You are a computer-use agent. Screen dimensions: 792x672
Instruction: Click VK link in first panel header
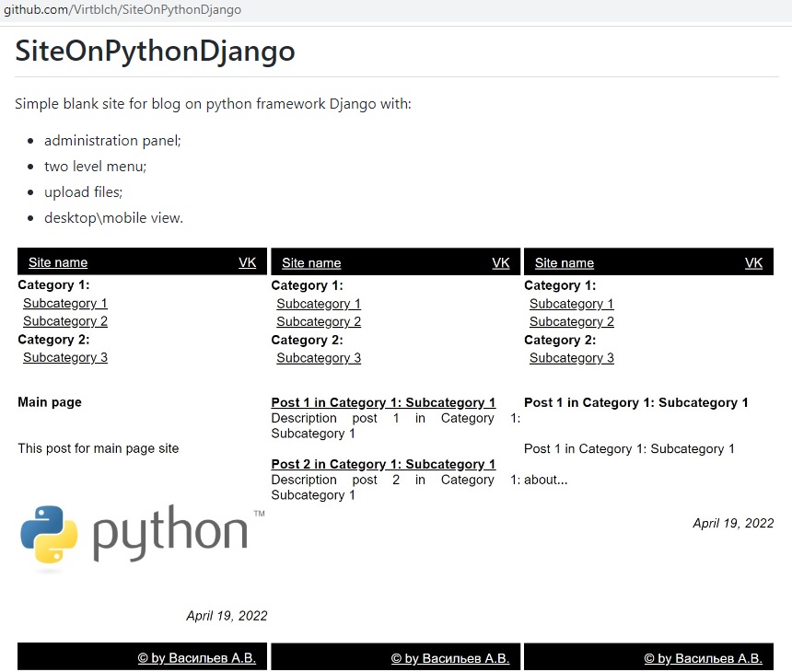pyautogui.click(x=248, y=262)
